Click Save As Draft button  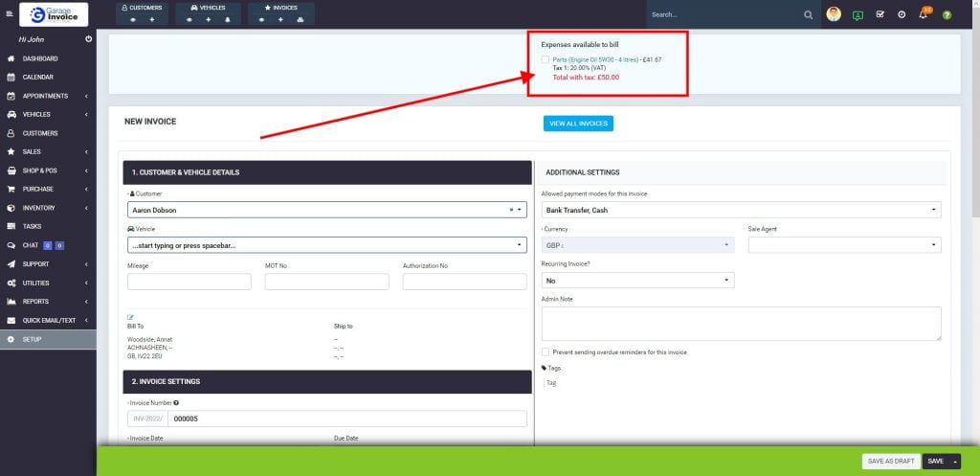891,461
